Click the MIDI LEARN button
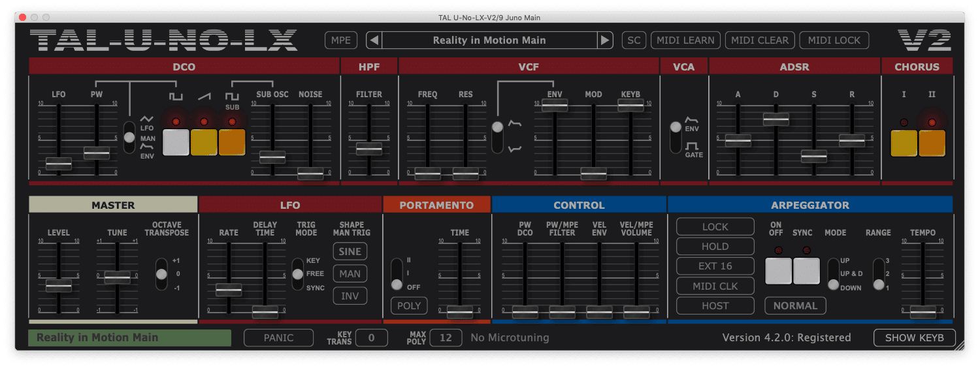Screen dimensions: 980x368 pyautogui.click(x=685, y=40)
